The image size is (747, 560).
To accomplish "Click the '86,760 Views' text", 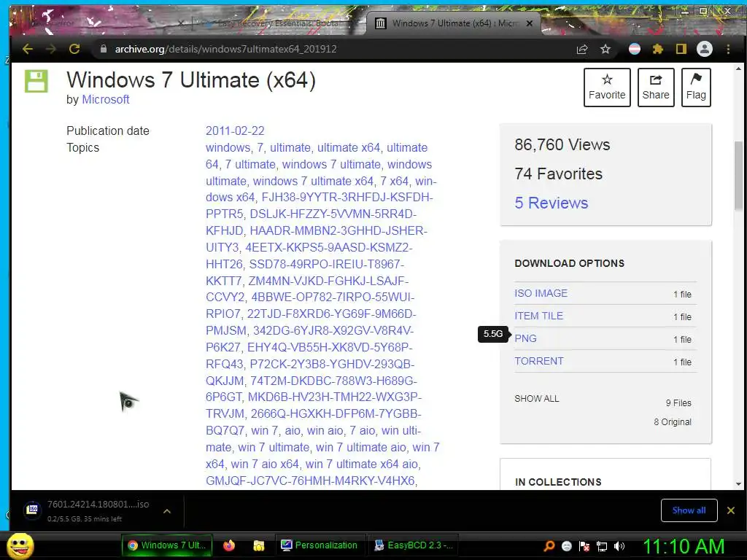I will [562, 145].
